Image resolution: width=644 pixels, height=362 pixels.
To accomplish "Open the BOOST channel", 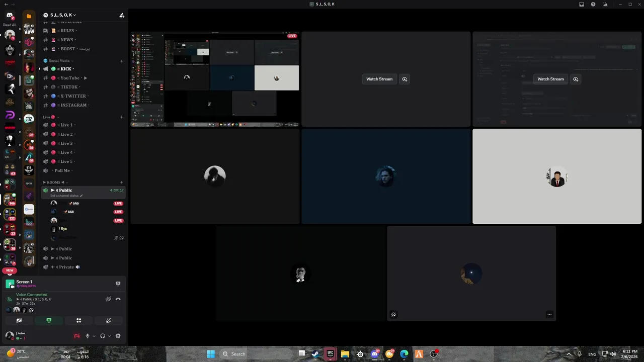I will (83, 49).
